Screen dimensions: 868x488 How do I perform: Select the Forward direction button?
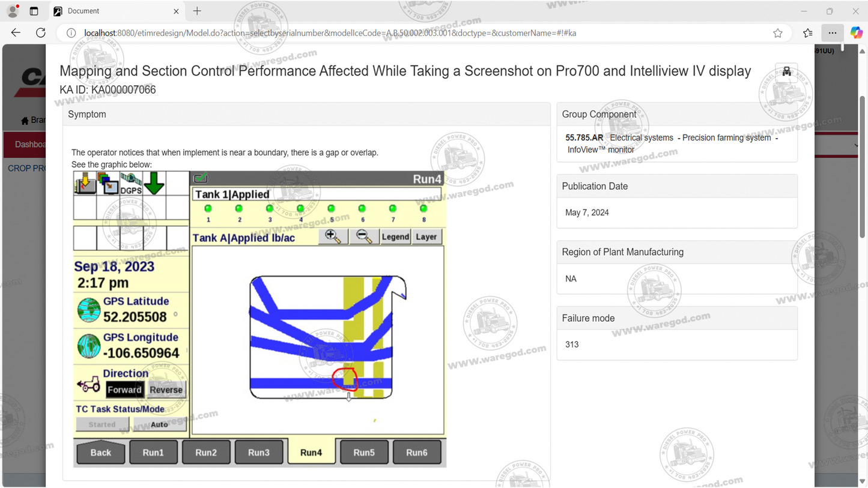(x=124, y=390)
